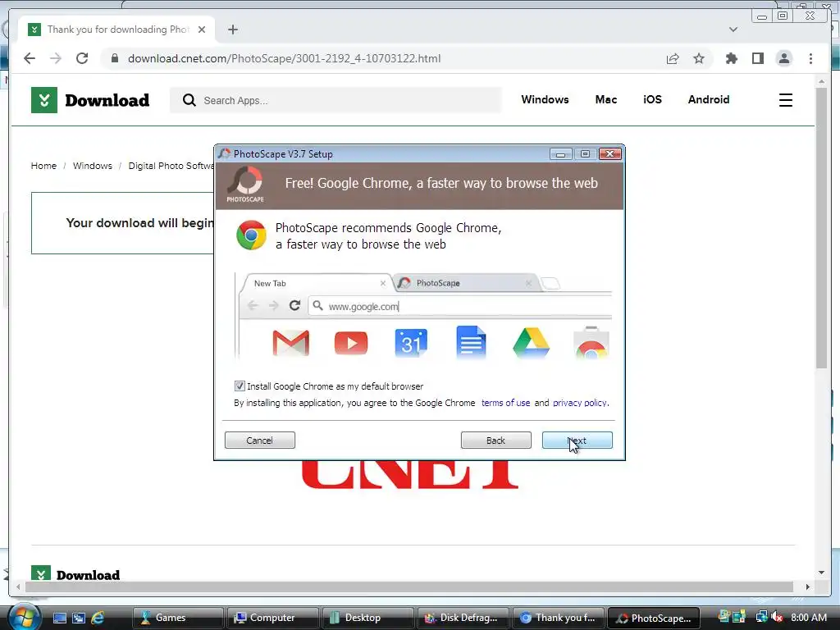Image resolution: width=840 pixels, height=630 pixels.
Task: Open Google Chrome privacy policy link
Action: (580, 403)
